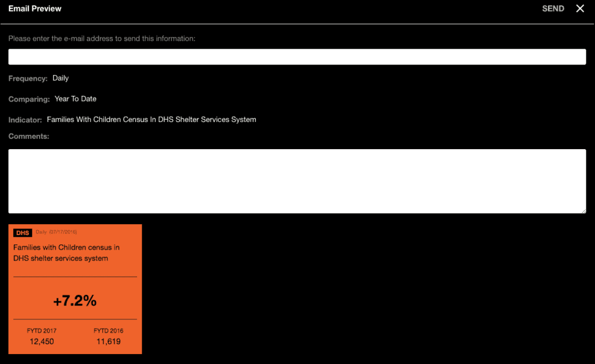Switch focus to the Email Preview header
This screenshot has height=364, width=595.
[x=34, y=8]
